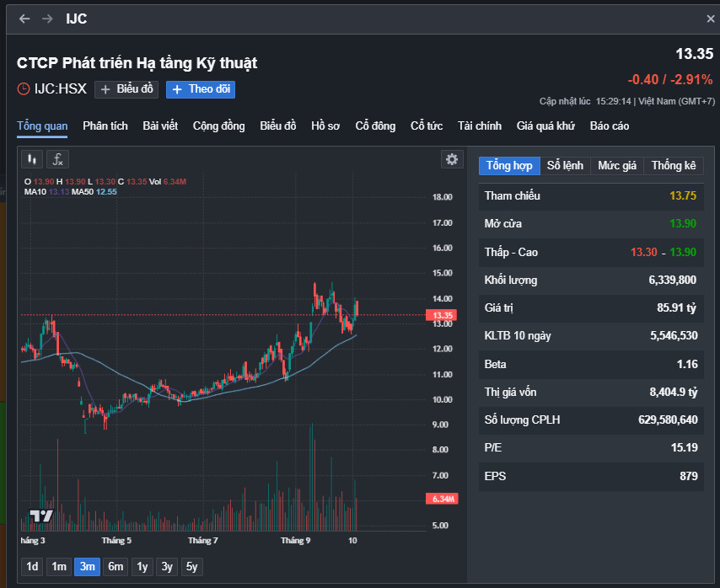Select the 1d time range
This screenshot has width=720, height=588.
pyautogui.click(x=32, y=567)
